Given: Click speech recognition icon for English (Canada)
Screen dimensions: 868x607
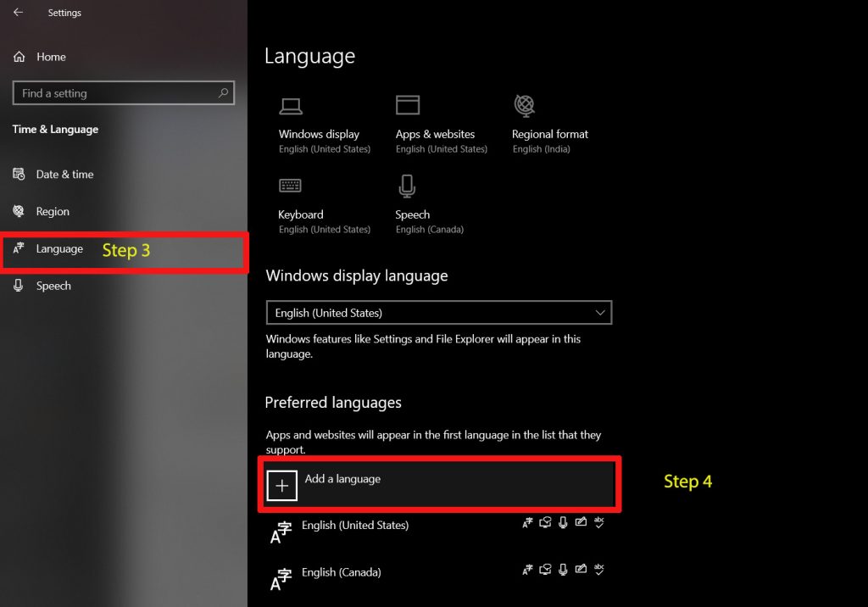Looking at the screenshot, I should tap(563, 570).
